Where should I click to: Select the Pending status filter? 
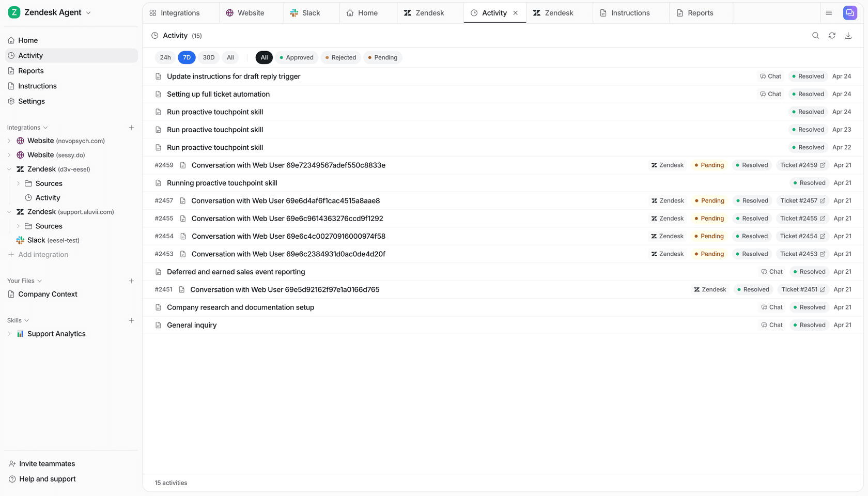click(382, 57)
